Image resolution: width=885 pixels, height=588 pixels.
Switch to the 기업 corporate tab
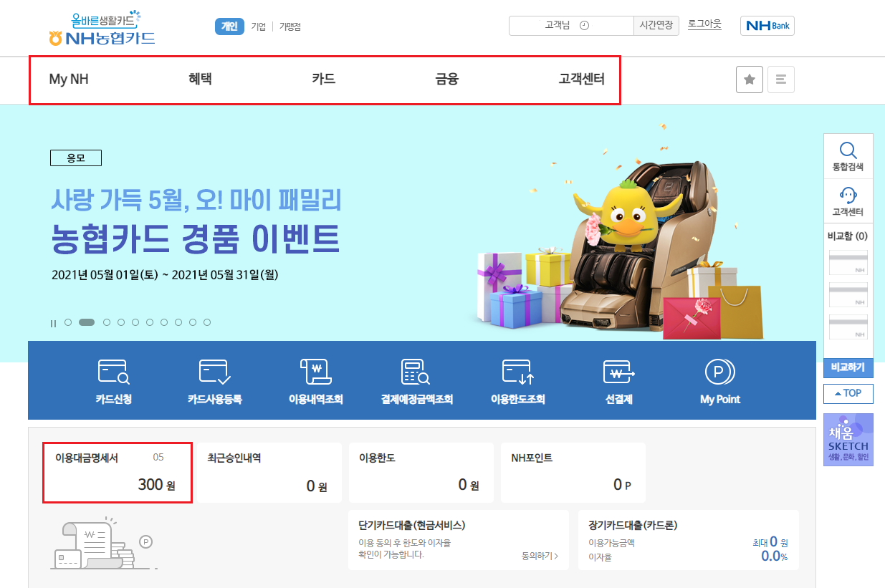[259, 26]
